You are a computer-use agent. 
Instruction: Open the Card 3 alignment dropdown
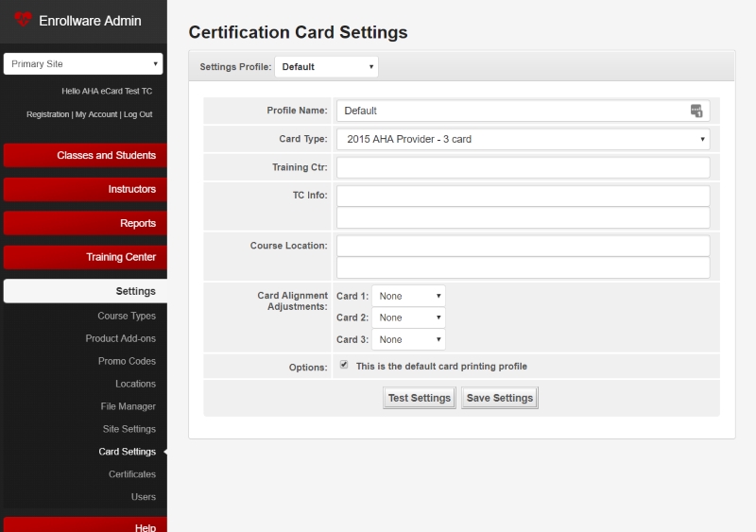[x=408, y=339]
